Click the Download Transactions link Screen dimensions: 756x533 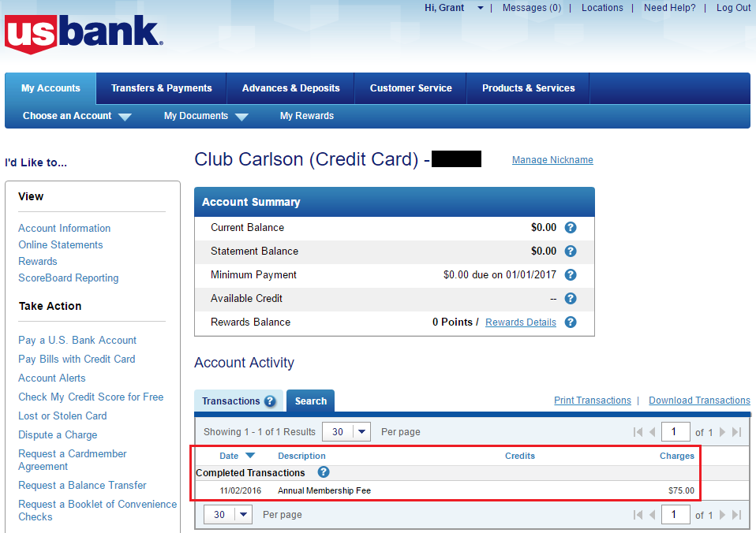click(699, 401)
